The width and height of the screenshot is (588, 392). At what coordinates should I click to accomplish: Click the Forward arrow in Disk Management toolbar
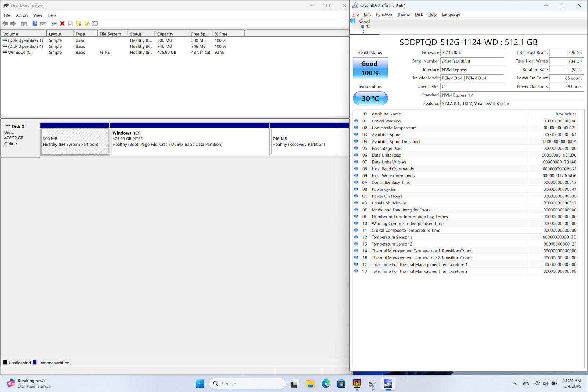pyautogui.click(x=13, y=24)
